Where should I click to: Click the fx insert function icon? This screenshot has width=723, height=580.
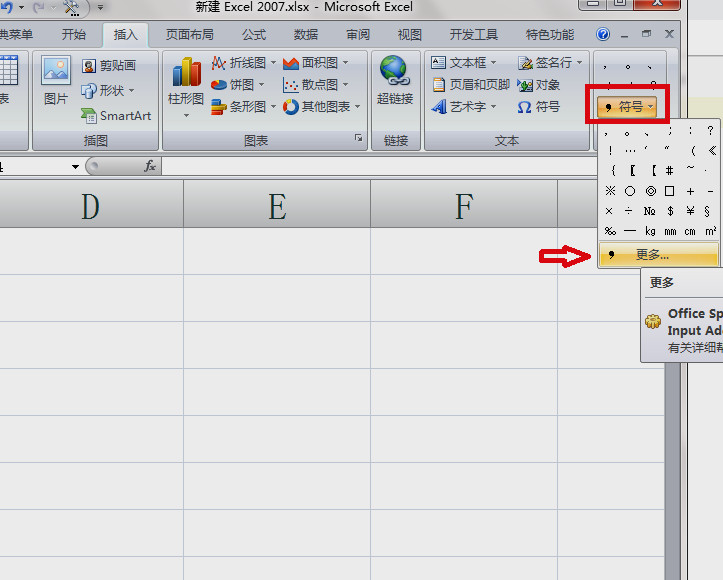coord(150,166)
